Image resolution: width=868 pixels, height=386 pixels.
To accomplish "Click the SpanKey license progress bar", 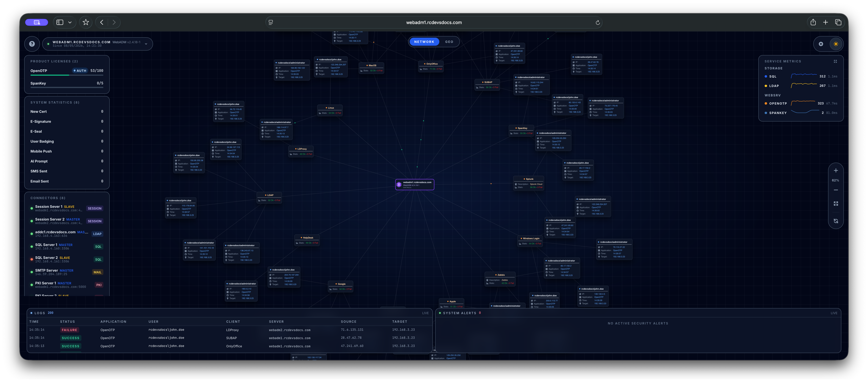I will click(67, 88).
